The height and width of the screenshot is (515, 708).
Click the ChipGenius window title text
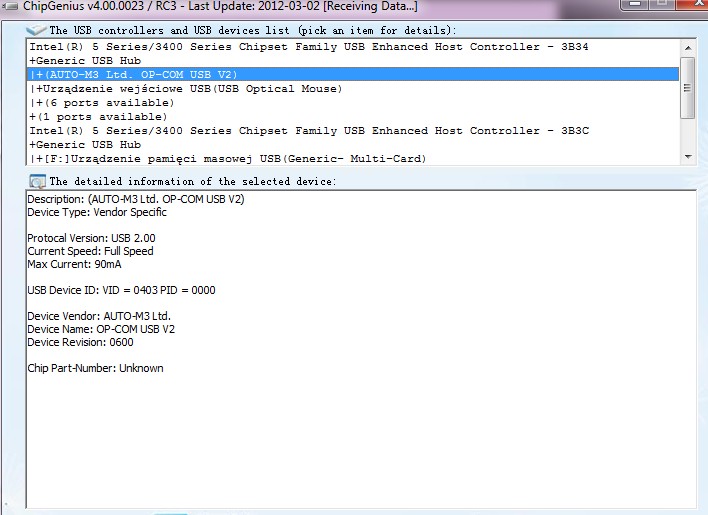[220, 6]
